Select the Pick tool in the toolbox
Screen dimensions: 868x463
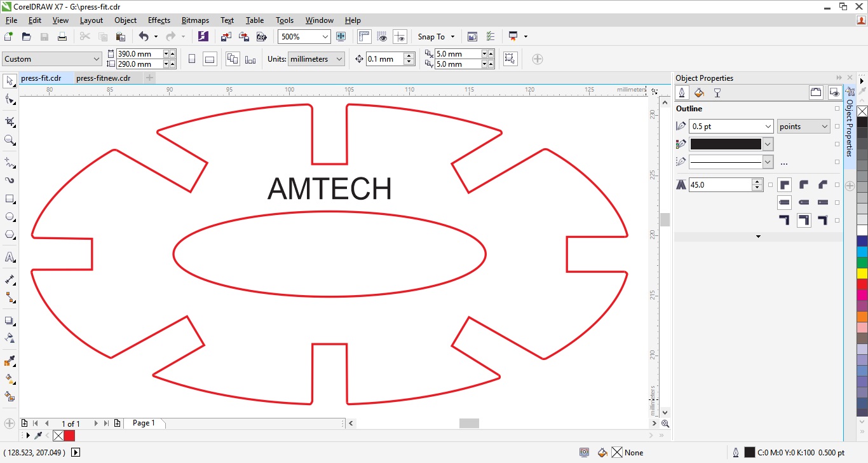[10, 81]
